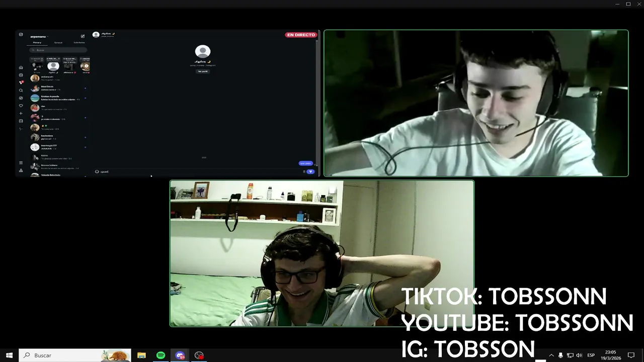Open the Romina Soldano conversation
Viewport: 644px width, 362px height.
click(x=59, y=166)
